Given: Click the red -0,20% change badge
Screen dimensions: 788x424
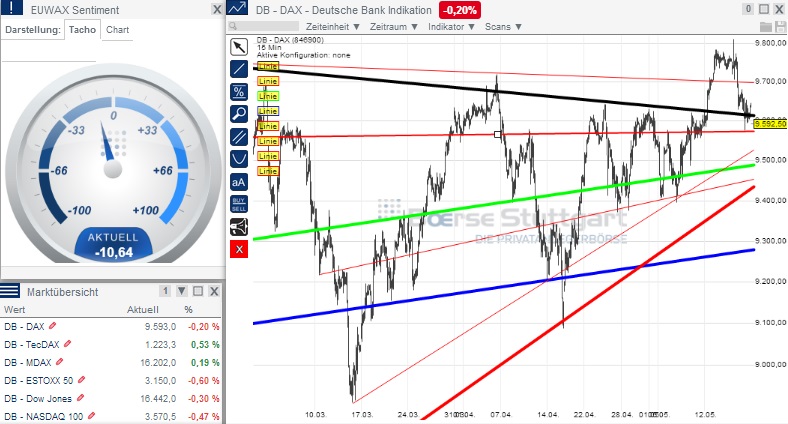Looking at the screenshot, I should click(460, 10).
